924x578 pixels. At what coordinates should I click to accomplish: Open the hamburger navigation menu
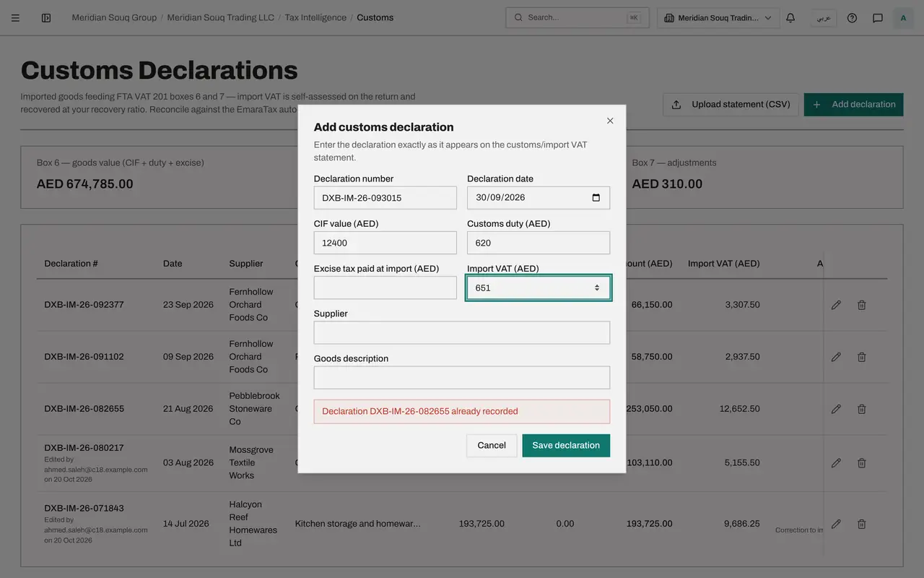pyautogui.click(x=15, y=18)
